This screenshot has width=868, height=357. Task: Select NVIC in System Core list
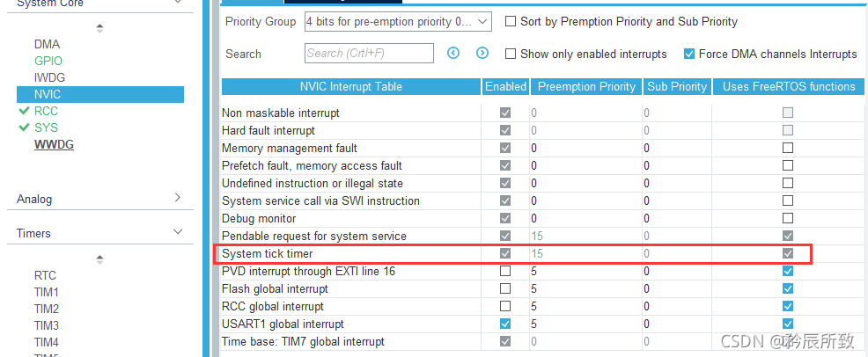point(48,94)
